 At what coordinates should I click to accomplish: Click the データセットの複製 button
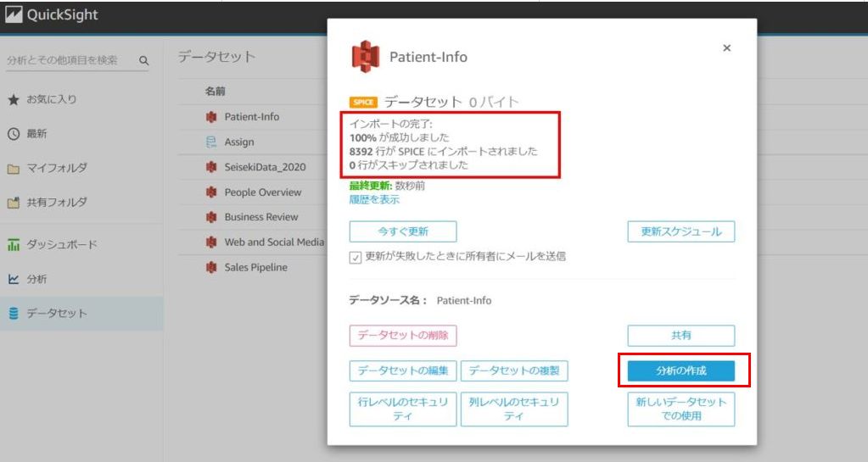click(x=514, y=370)
